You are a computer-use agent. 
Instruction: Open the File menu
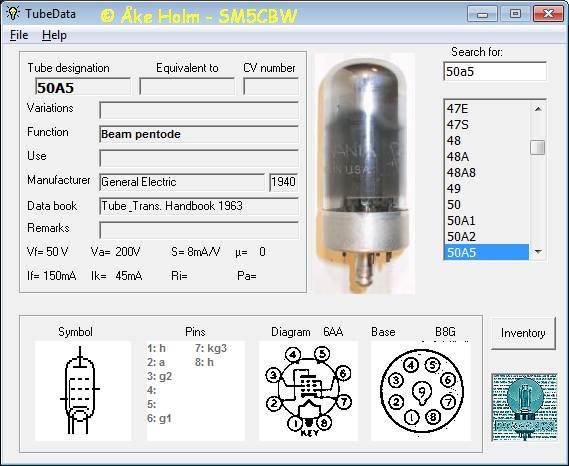tap(19, 35)
